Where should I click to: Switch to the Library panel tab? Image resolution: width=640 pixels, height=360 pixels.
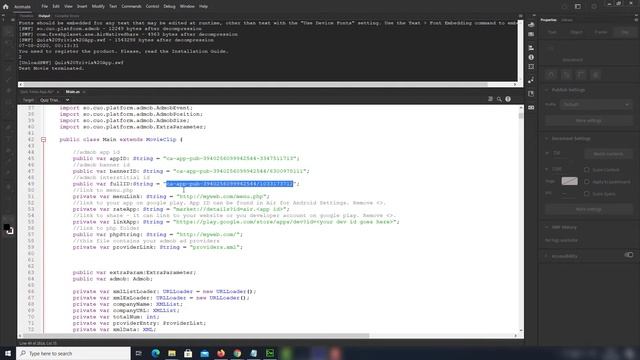(x=567, y=20)
